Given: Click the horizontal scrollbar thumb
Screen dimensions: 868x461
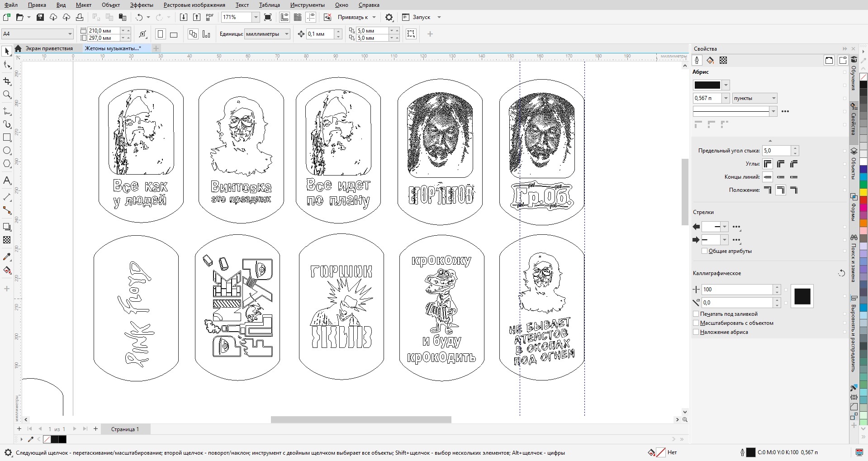Looking at the screenshot, I should (361, 419).
